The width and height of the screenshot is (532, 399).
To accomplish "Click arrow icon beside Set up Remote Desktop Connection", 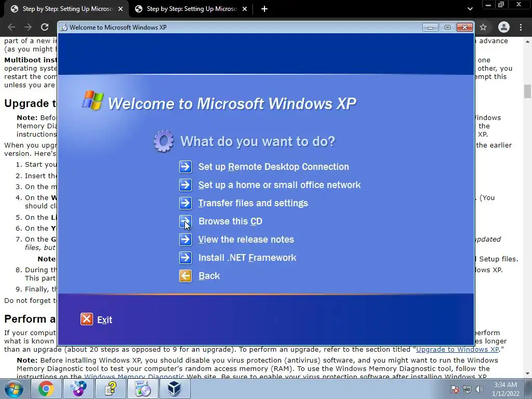I will 185,167.
